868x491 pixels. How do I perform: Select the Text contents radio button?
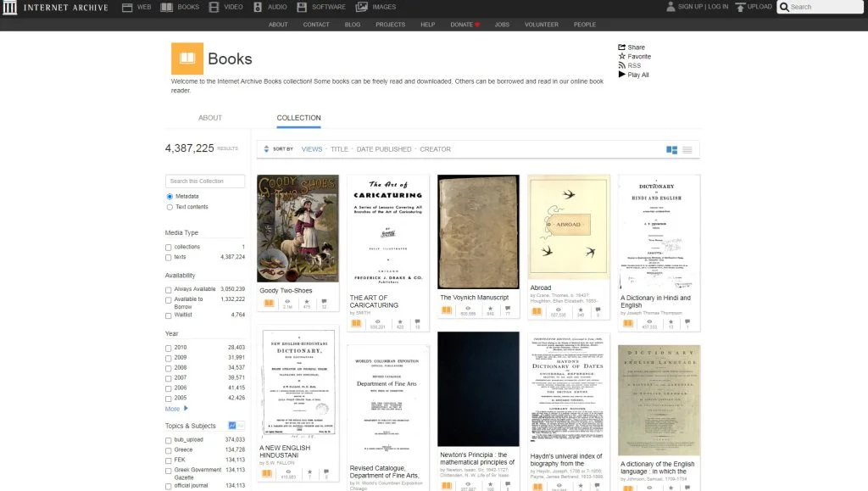(170, 207)
